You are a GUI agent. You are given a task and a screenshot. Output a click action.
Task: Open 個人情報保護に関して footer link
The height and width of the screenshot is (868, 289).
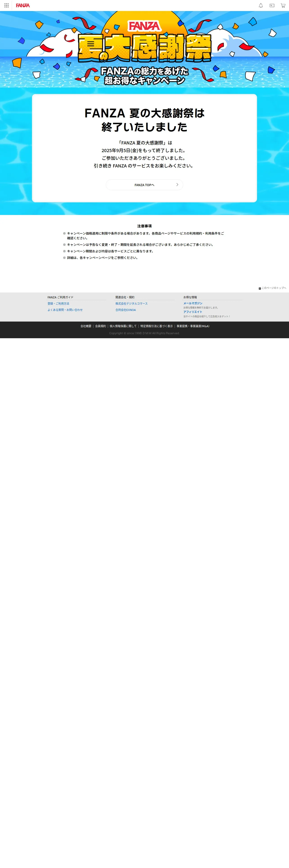[123, 326]
